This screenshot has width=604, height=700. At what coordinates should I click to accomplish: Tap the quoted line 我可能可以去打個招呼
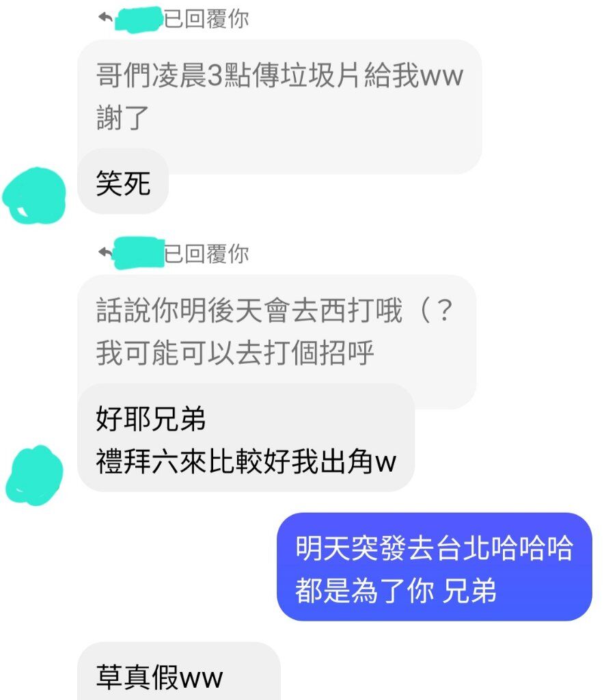click(234, 353)
